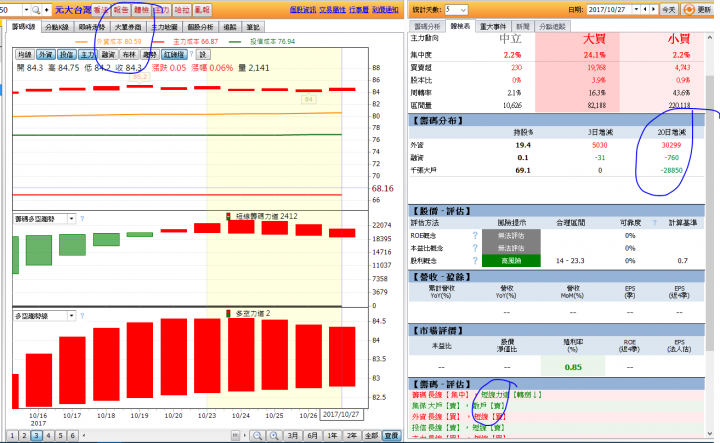
Task: Zoom in the chart with magnifier plus
Action: [x=274, y=435]
